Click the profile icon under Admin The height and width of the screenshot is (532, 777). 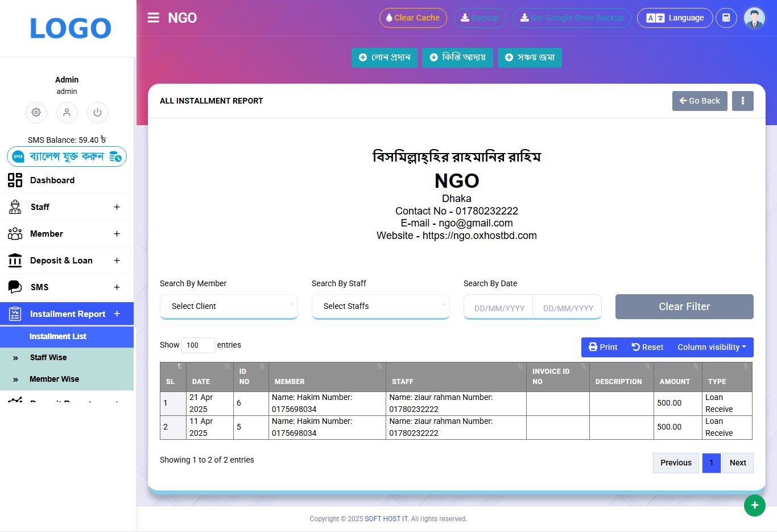pyautogui.click(x=67, y=113)
